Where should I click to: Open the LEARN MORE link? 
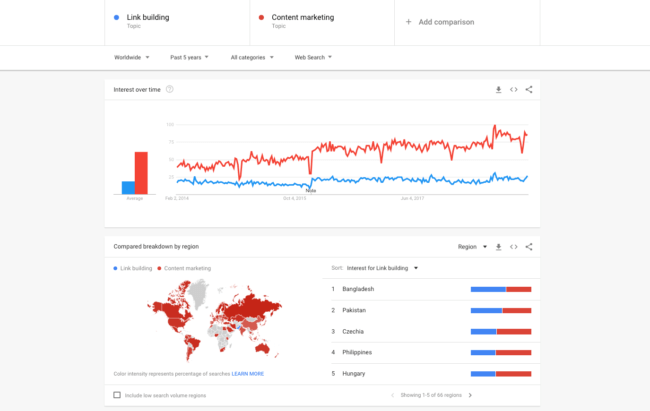[x=248, y=373]
